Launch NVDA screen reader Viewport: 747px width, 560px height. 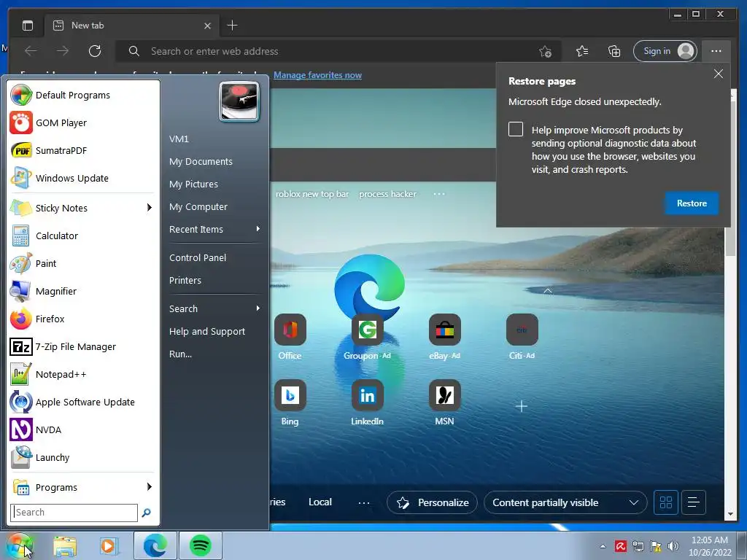click(82, 429)
